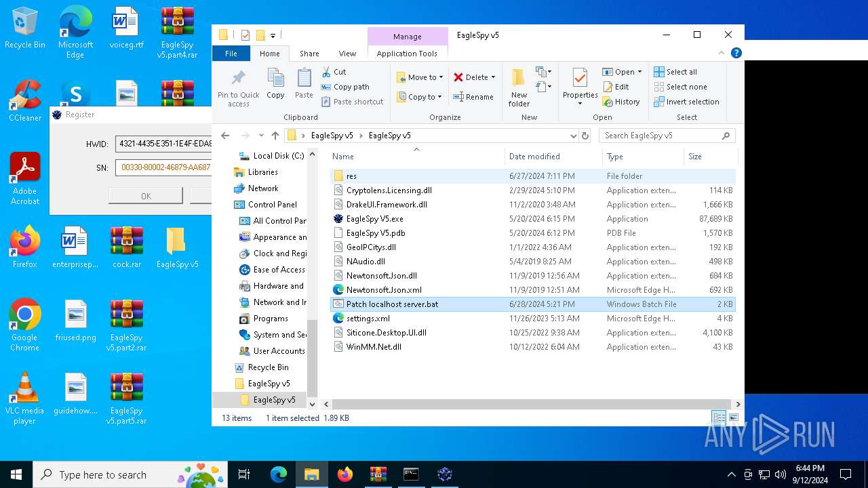Refresh the folder view
This screenshot has height=488, width=868.
pyautogui.click(x=585, y=136)
